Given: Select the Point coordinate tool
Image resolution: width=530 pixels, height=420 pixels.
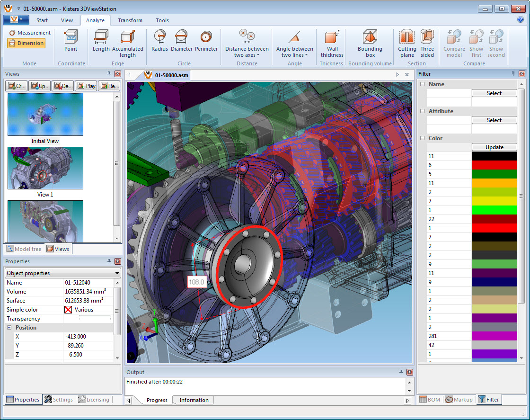Looking at the screenshot, I should pyautogui.click(x=71, y=41).
